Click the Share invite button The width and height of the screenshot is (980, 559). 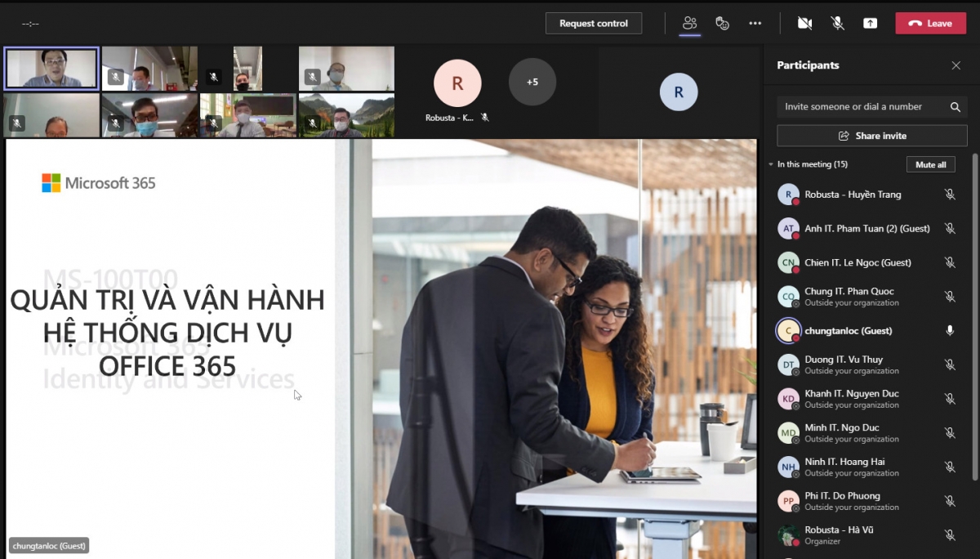[871, 136]
